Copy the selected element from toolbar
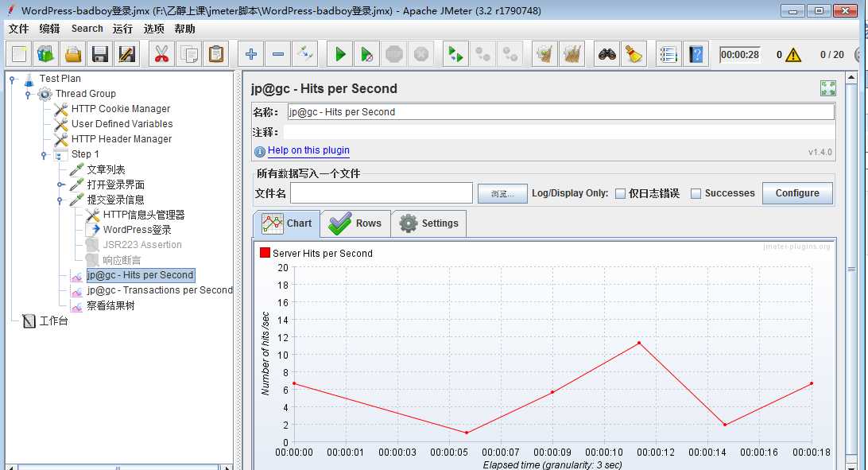 188,54
